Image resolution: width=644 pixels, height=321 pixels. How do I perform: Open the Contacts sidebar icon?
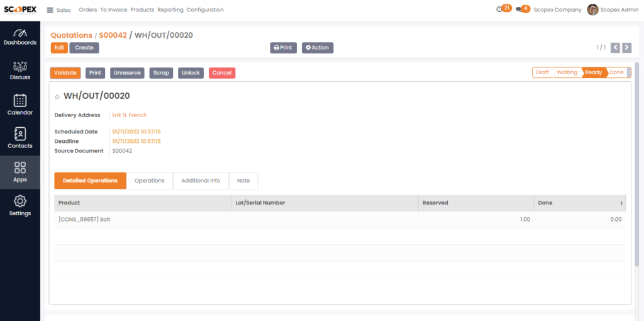pyautogui.click(x=20, y=138)
